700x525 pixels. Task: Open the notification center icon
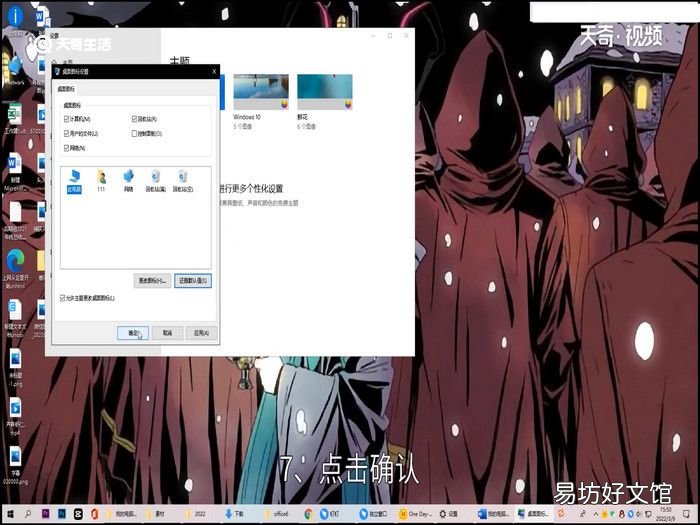point(688,514)
